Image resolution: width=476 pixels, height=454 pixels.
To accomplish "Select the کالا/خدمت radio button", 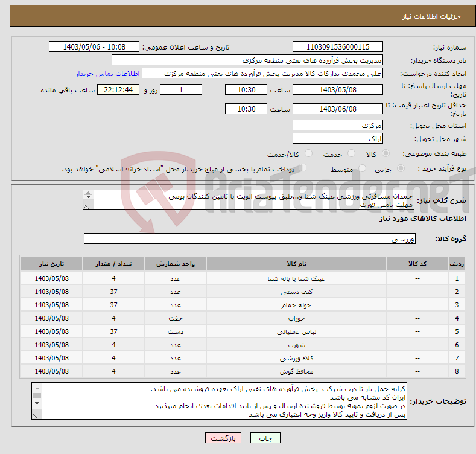I will point(308,153).
